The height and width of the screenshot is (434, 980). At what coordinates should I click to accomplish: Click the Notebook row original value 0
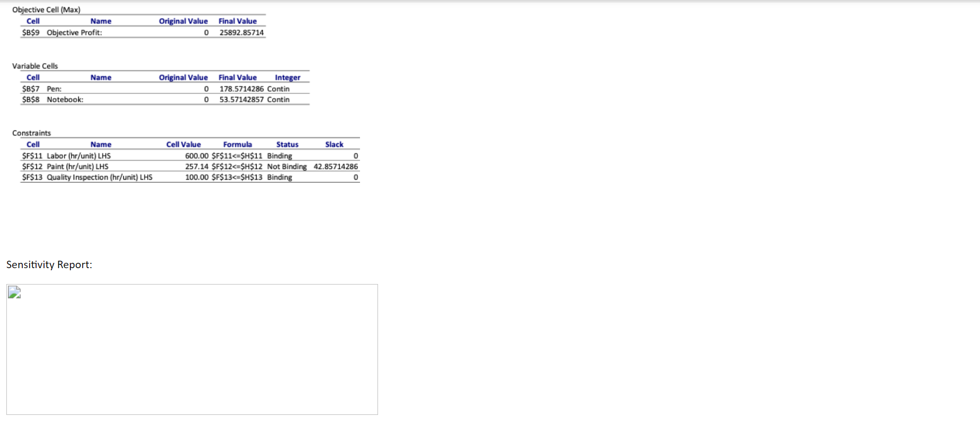(206, 99)
